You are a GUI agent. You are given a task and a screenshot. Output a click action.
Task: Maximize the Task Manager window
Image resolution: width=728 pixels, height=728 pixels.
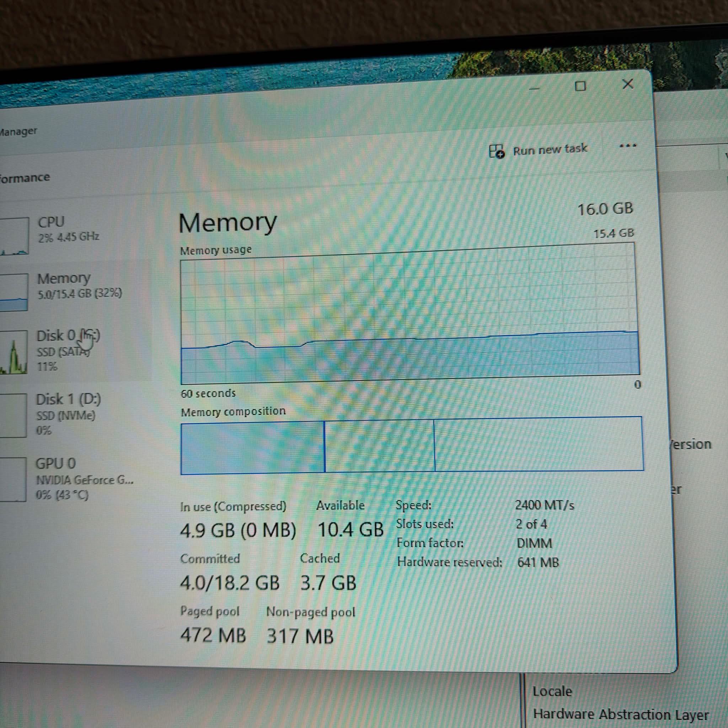click(x=580, y=86)
